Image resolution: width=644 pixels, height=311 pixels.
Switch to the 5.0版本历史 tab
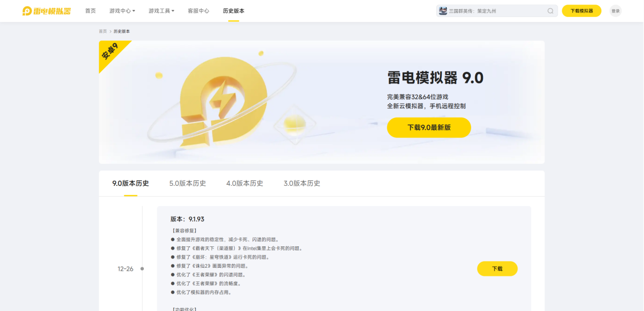(188, 183)
